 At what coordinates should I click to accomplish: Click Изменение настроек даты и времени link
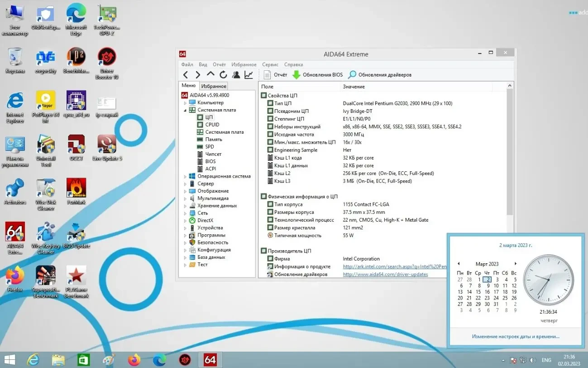coord(516,336)
